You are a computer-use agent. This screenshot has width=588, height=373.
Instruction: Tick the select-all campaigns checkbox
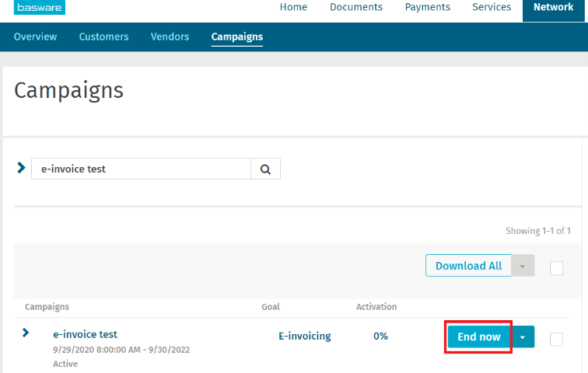tap(556, 267)
